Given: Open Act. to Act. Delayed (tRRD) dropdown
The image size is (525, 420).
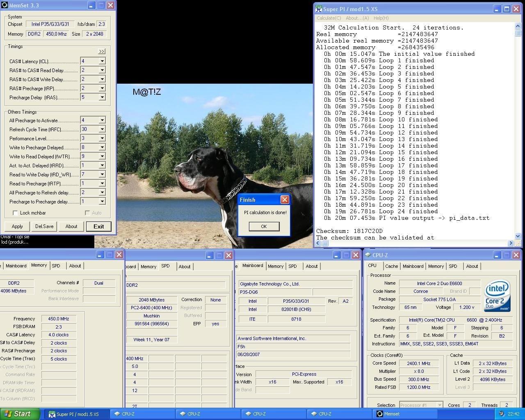Looking at the screenshot, I should tap(102, 165).
